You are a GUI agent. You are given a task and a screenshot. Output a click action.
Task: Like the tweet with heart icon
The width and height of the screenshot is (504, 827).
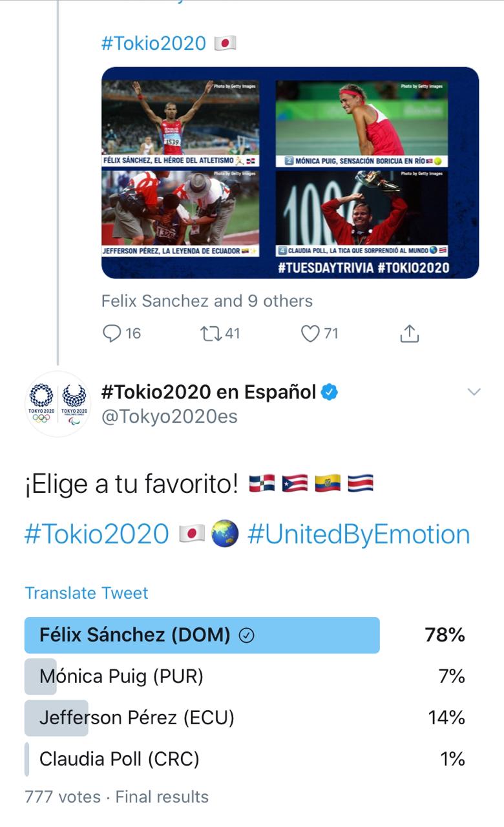pos(311,333)
